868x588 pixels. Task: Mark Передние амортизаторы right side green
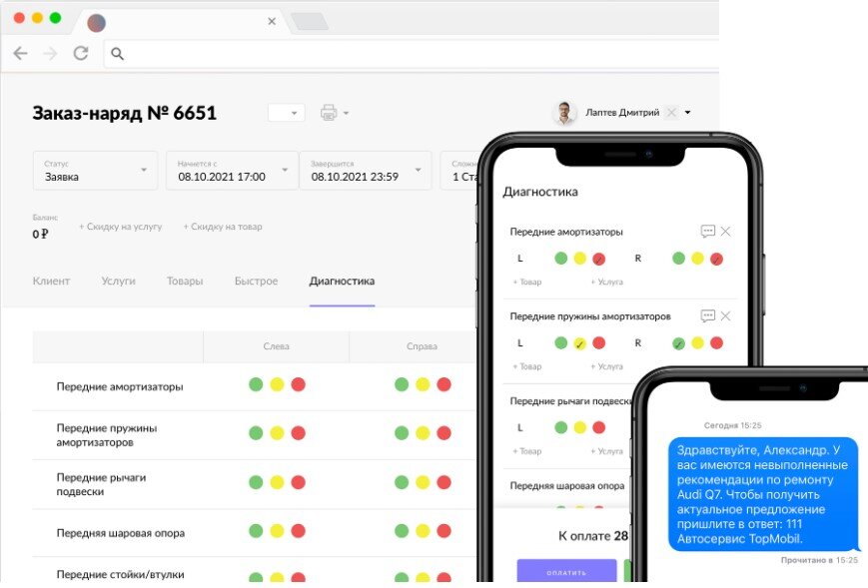click(x=402, y=384)
